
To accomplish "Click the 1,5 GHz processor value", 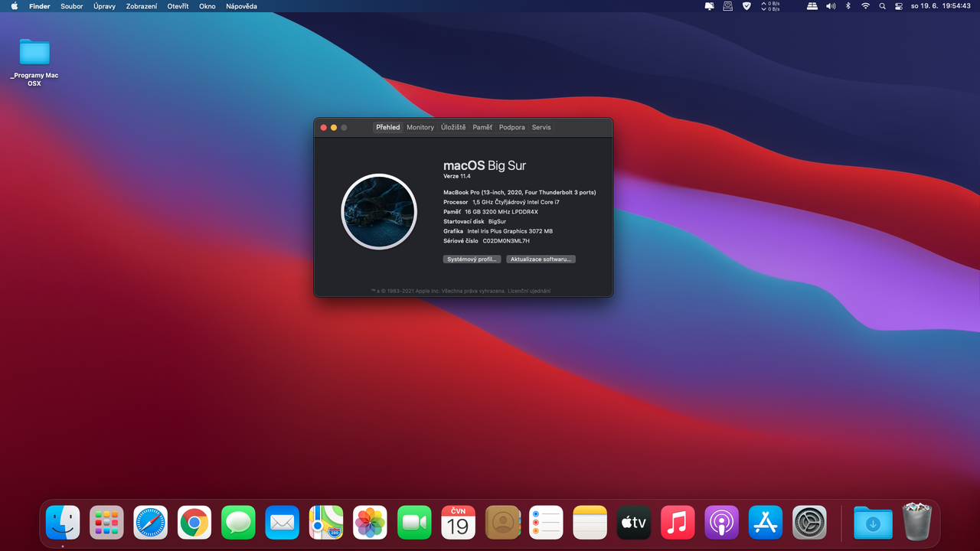I will 515,202.
